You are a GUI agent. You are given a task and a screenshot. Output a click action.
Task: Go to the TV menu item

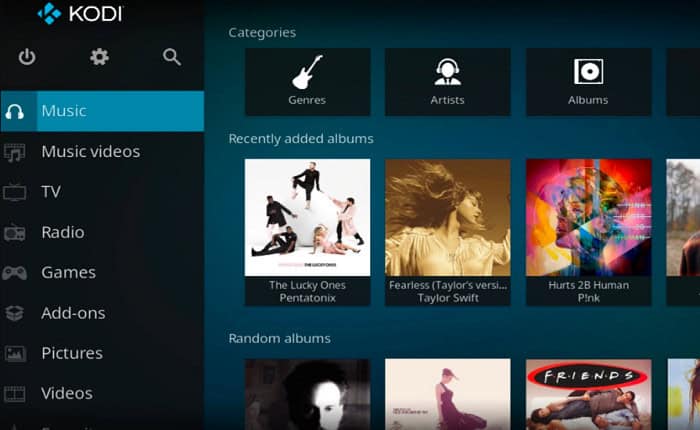coord(102,192)
